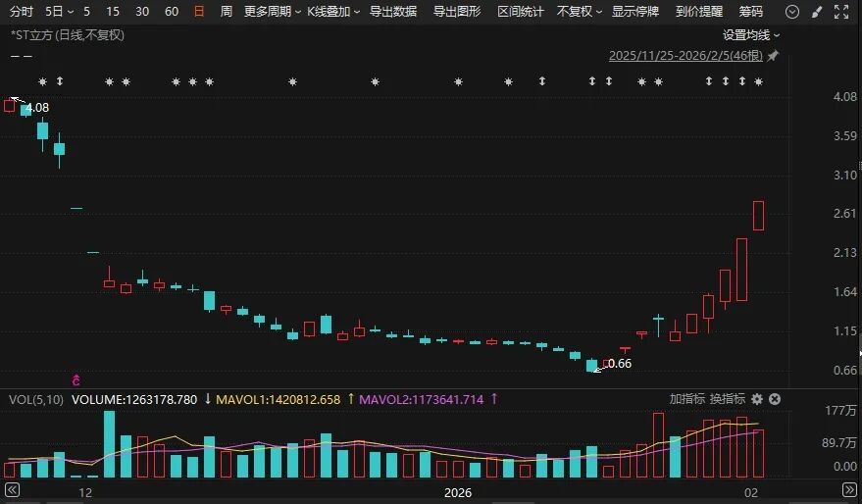Toggle 显示停牌 suspension display
Image resolution: width=862 pixels, height=504 pixels.
click(x=635, y=12)
